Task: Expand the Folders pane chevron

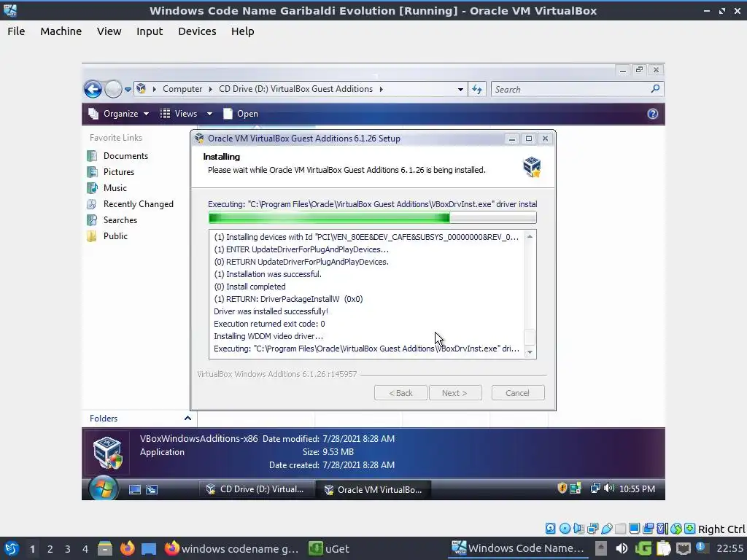Action: [187, 418]
